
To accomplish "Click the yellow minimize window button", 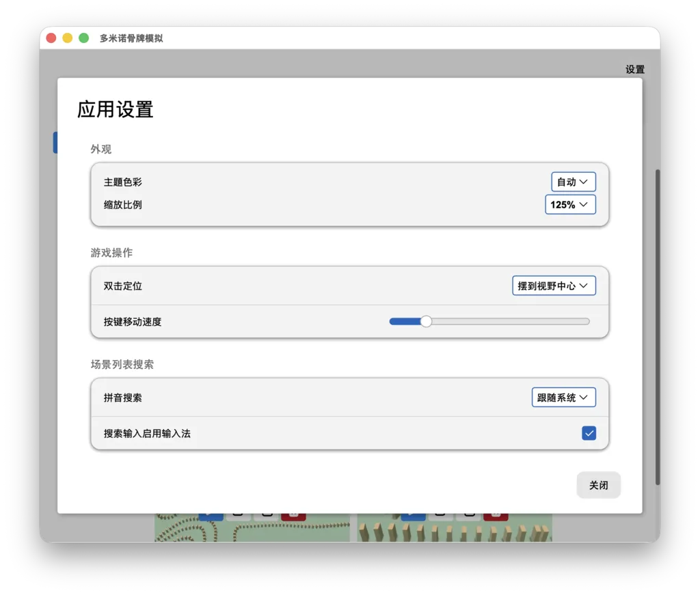I will [x=68, y=38].
